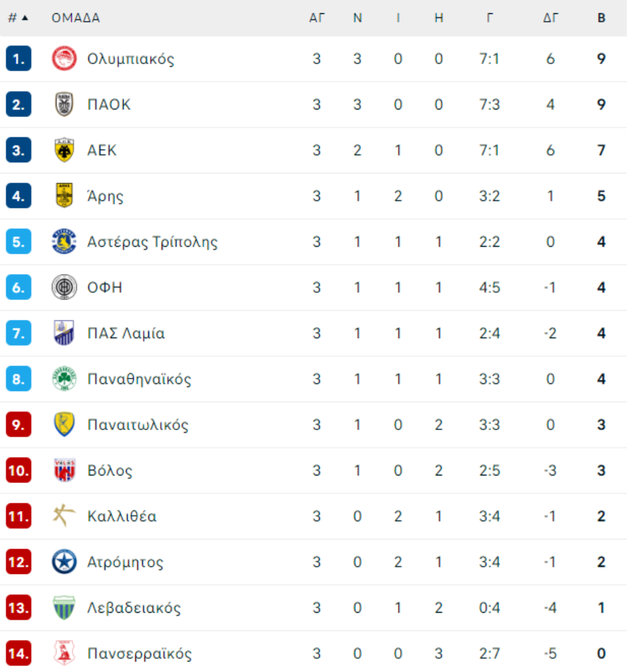Click the ΑΕΚ eagle crest
Viewport: 627px width, 672px height.
tap(64, 151)
